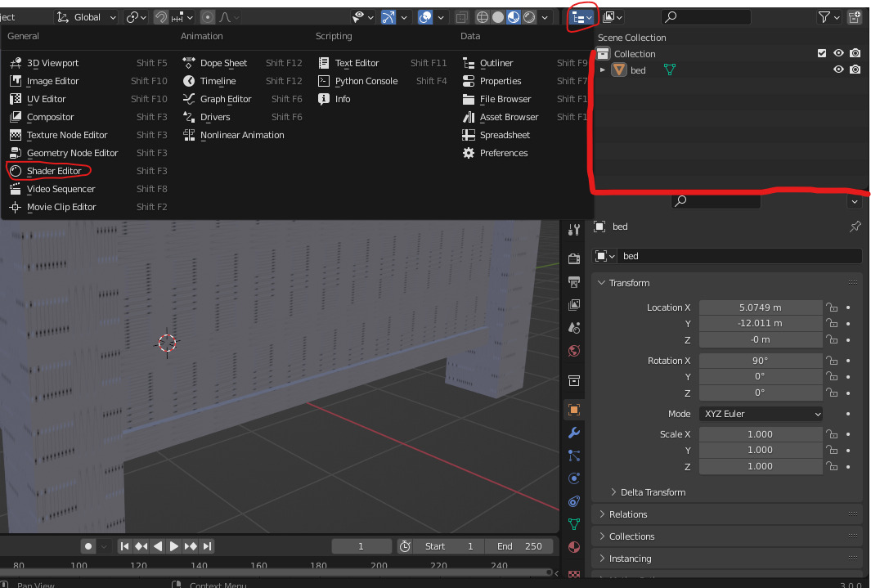Click the bed object name field
871x588 pixels.
coord(740,256)
